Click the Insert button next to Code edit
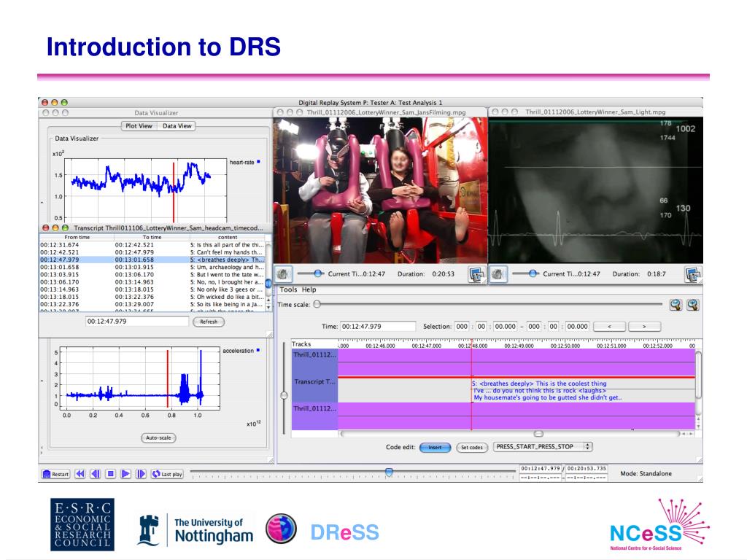This screenshot has width=747, height=560. (435, 448)
